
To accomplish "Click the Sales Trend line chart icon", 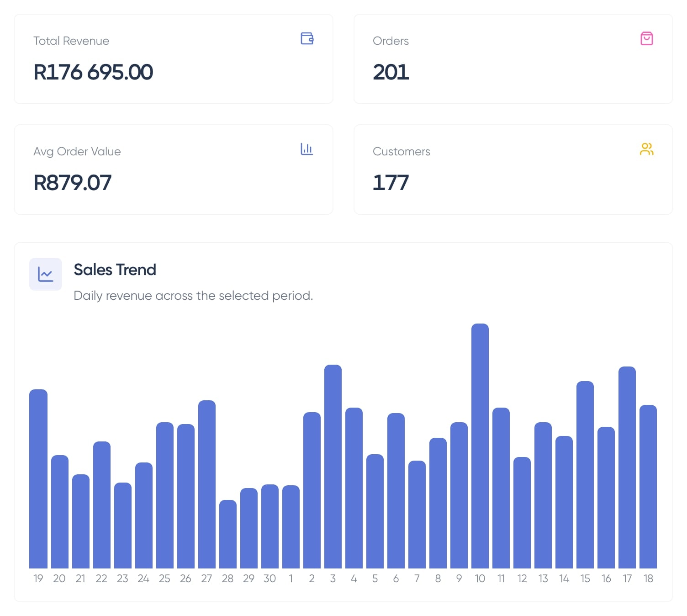I will pos(46,274).
